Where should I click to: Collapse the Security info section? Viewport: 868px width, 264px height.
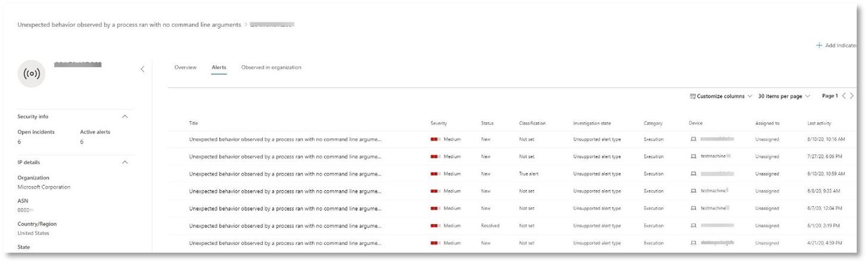tap(125, 116)
